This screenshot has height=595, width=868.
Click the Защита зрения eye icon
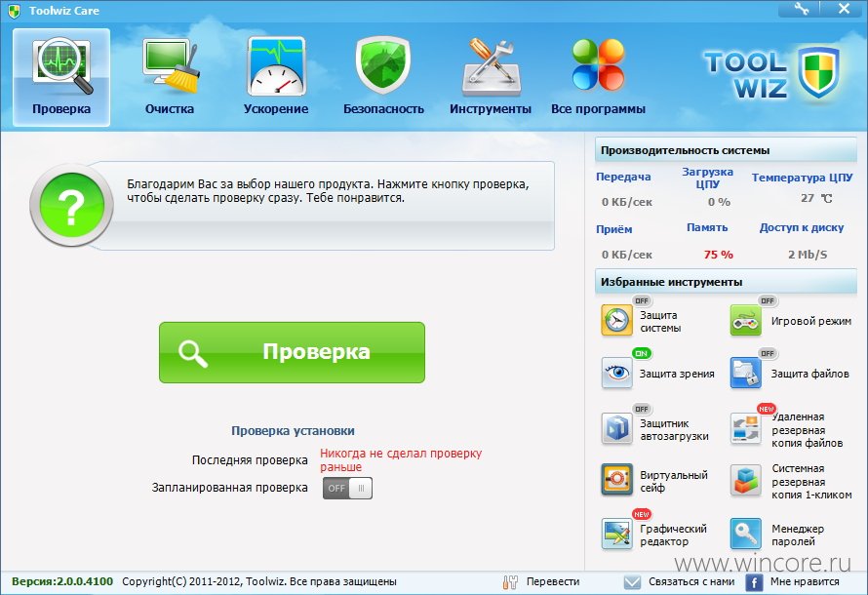616,373
